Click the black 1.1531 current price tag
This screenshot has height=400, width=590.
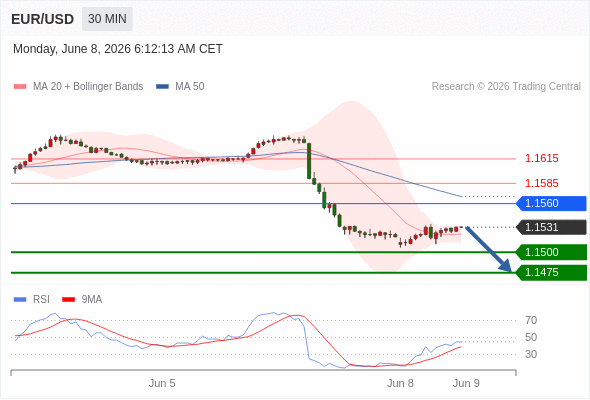coord(551,227)
